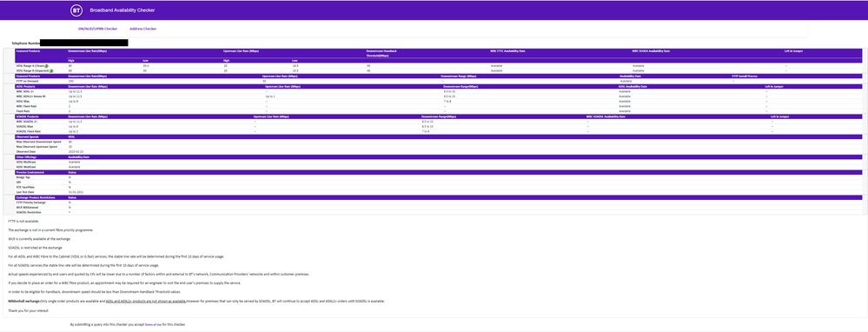Image resolution: width=868 pixels, height=332 pixels.
Task: Click the Premise Environment section header
Action: pyautogui.click(x=30, y=172)
